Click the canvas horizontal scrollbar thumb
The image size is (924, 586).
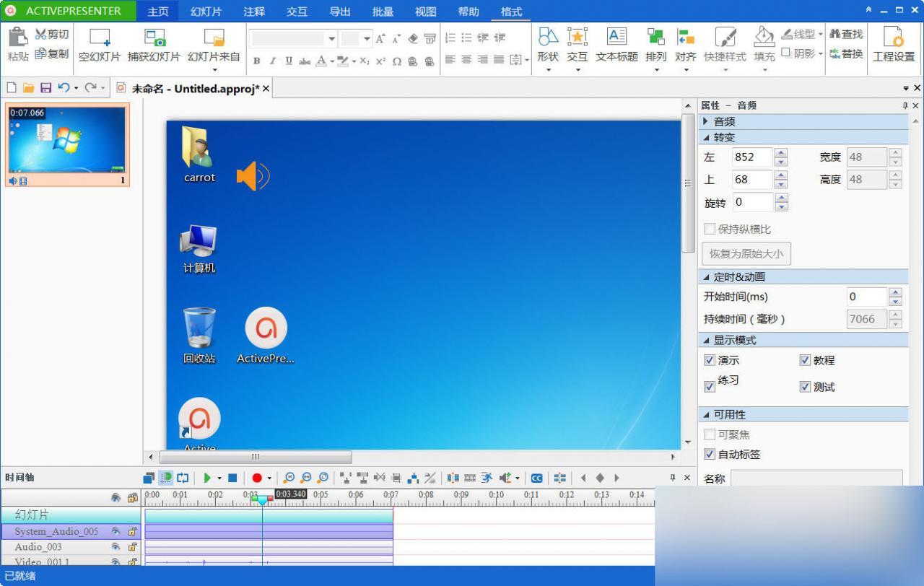pos(255,457)
